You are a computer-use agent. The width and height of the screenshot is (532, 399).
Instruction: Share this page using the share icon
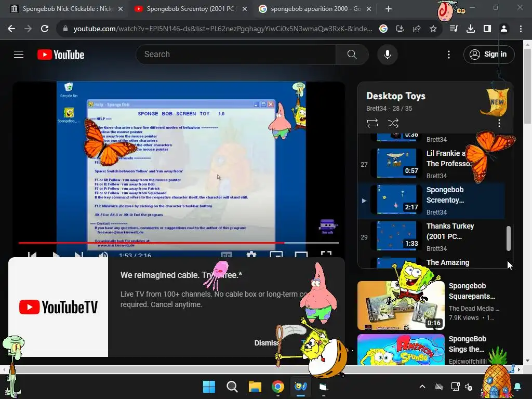click(x=417, y=29)
